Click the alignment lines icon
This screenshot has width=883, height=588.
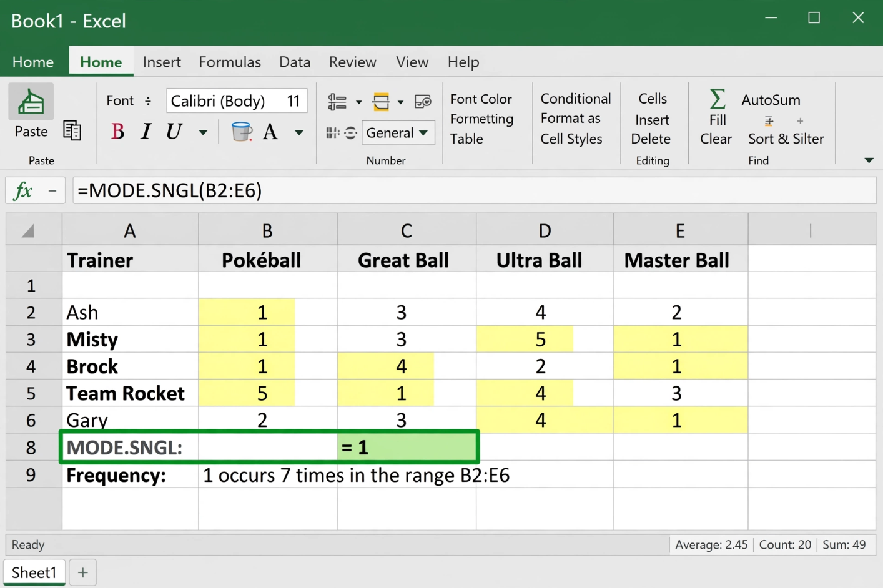tap(337, 102)
